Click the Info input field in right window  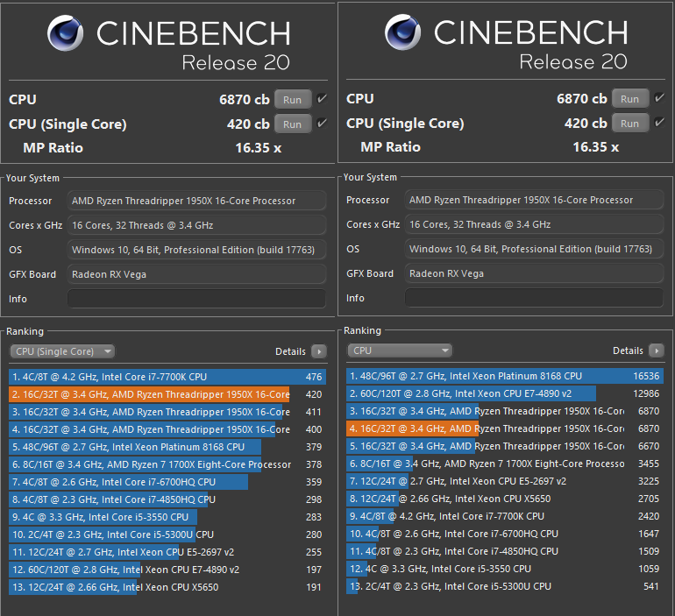(534, 298)
